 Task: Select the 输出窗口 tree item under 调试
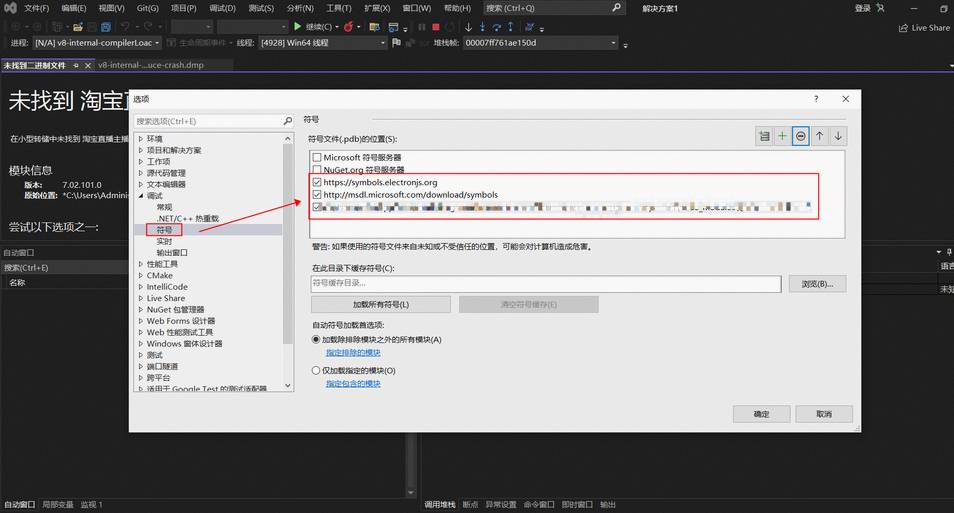(x=172, y=253)
